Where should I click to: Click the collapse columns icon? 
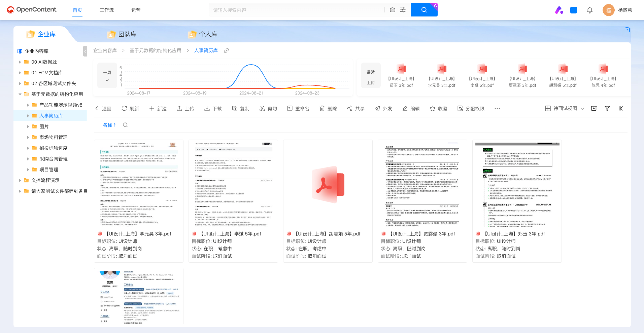621,108
